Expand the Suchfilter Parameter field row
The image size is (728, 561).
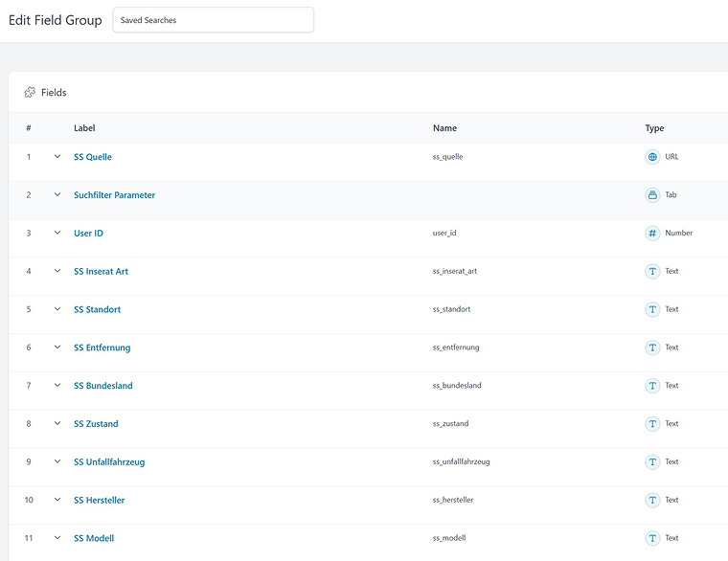coord(57,194)
